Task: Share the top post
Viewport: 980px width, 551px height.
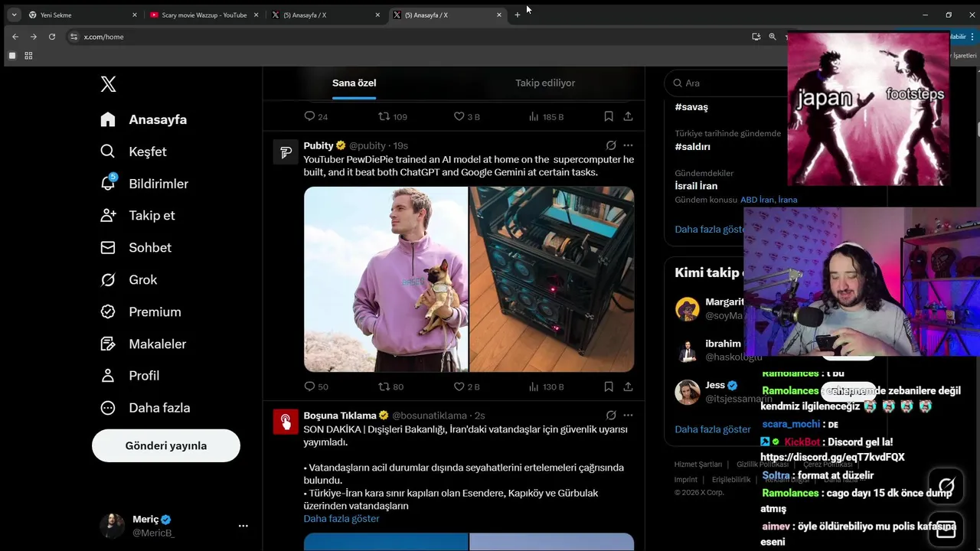Action: 628,116
